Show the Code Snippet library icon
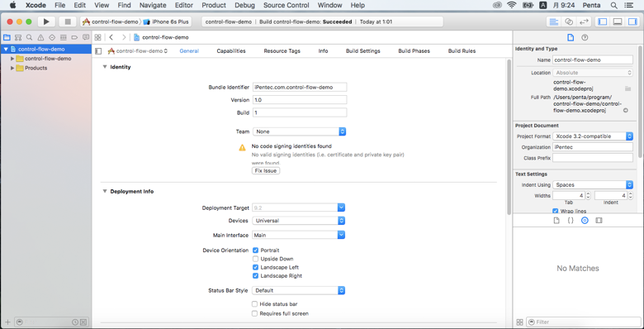 click(x=571, y=221)
